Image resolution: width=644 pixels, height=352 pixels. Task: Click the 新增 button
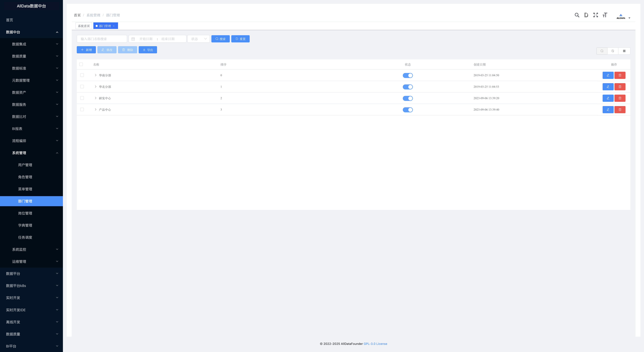pyautogui.click(x=86, y=50)
